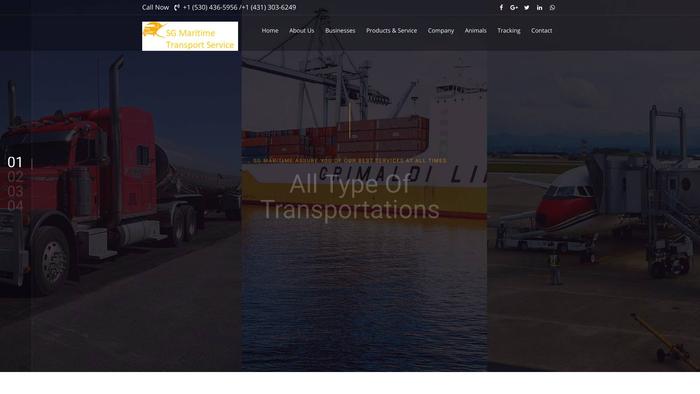Click the airplane slide panel
Screen dimensions: 700x394
593,211
